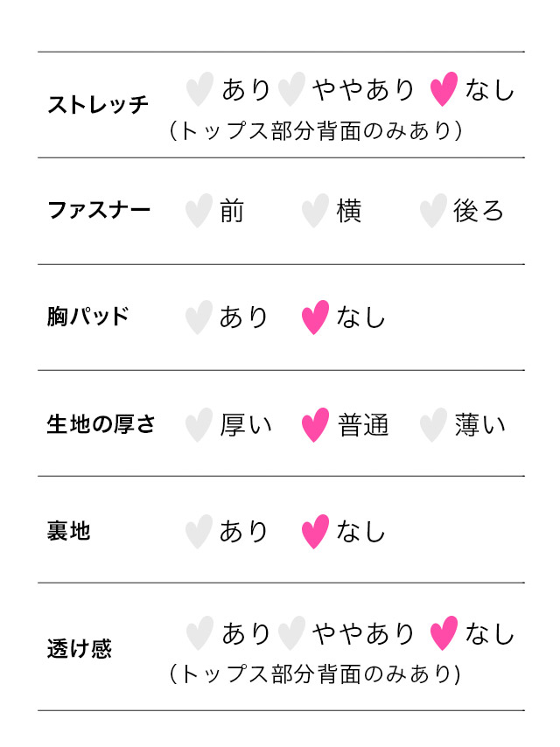Image resolution: width=560 pixels, height=747 pixels.
Task: Click the gray heart for ストレッチ ややあり
Action: point(291,89)
